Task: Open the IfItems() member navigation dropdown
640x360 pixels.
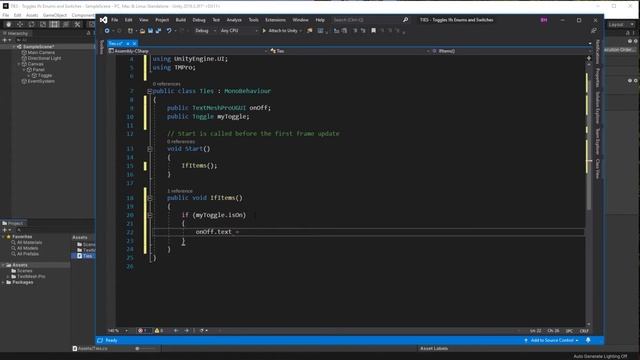Action: pyautogui.click(x=509, y=51)
